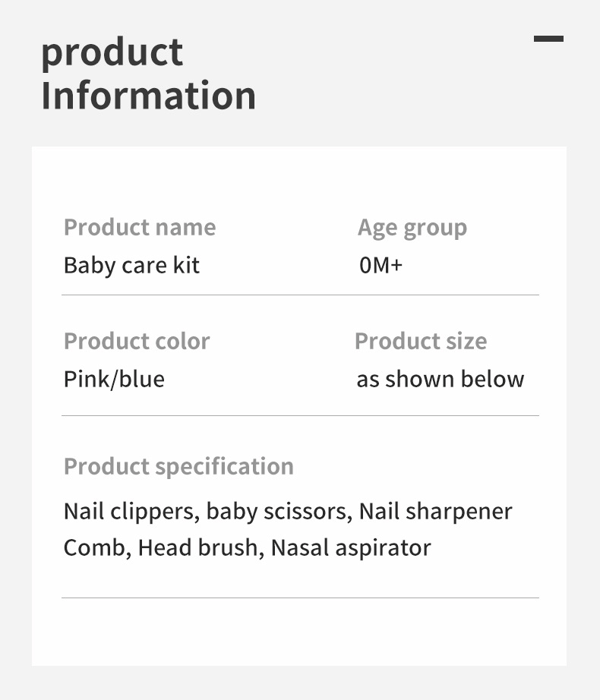Click the divider below Nasal aspirator line
Screen dimensions: 600x700
click(x=300, y=598)
